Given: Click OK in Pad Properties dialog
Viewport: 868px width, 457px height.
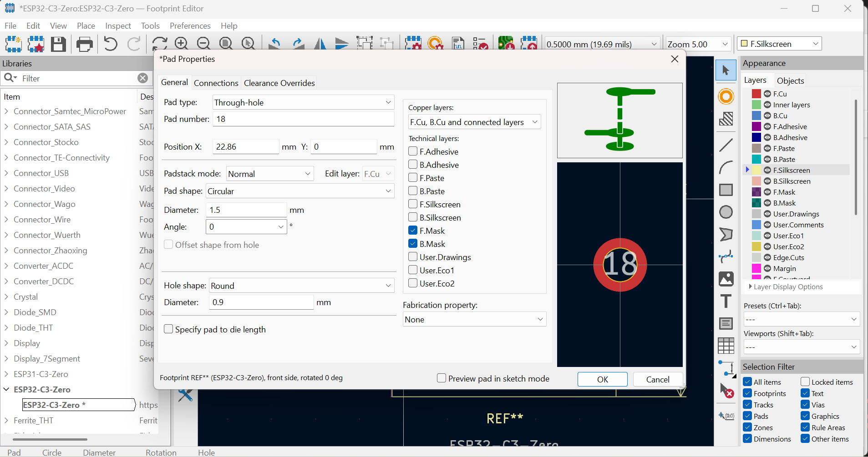Looking at the screenshot, I should pos(603,379).
